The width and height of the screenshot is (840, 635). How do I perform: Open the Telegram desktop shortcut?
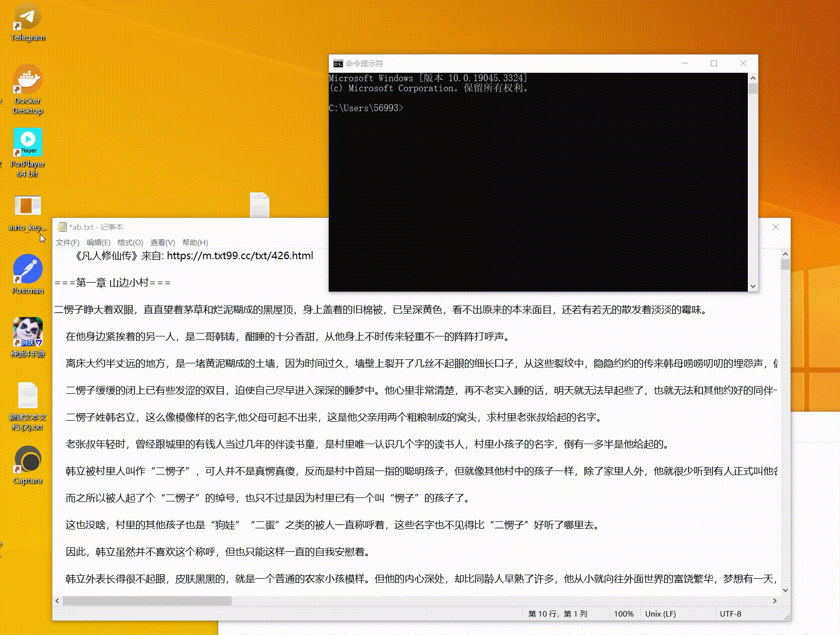coord(27,22)
